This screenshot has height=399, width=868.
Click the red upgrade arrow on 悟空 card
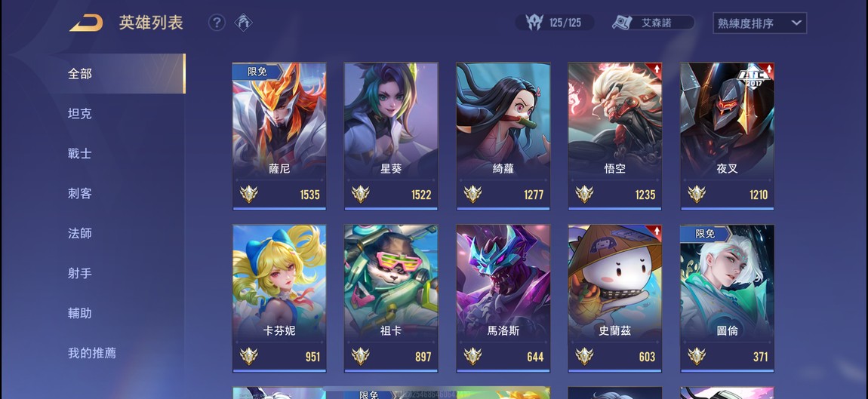[657, 69]
